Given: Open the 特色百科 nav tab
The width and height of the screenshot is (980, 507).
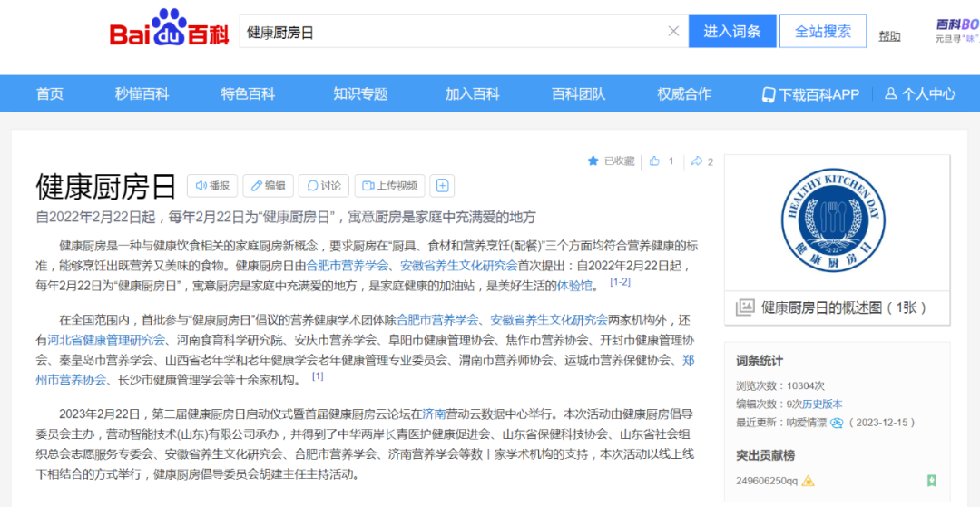Looking at the screenshot, I should [248, 93].
